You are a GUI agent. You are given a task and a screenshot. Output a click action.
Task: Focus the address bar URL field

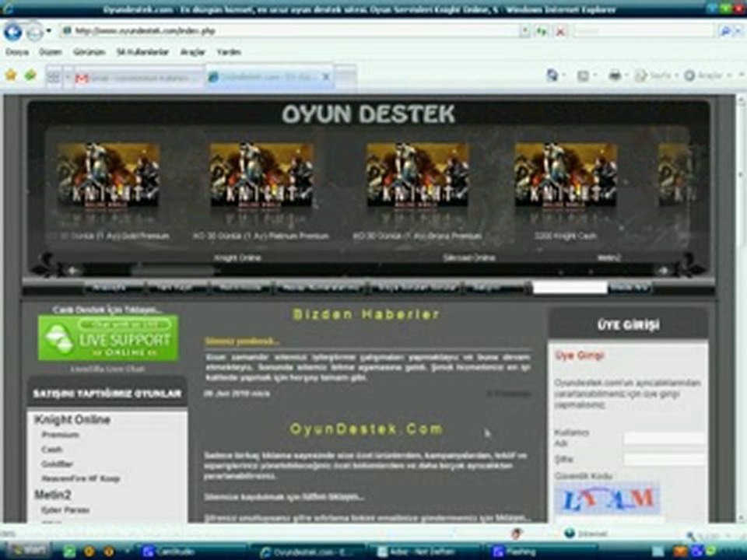pyautogui.click(x=290, y=31)
